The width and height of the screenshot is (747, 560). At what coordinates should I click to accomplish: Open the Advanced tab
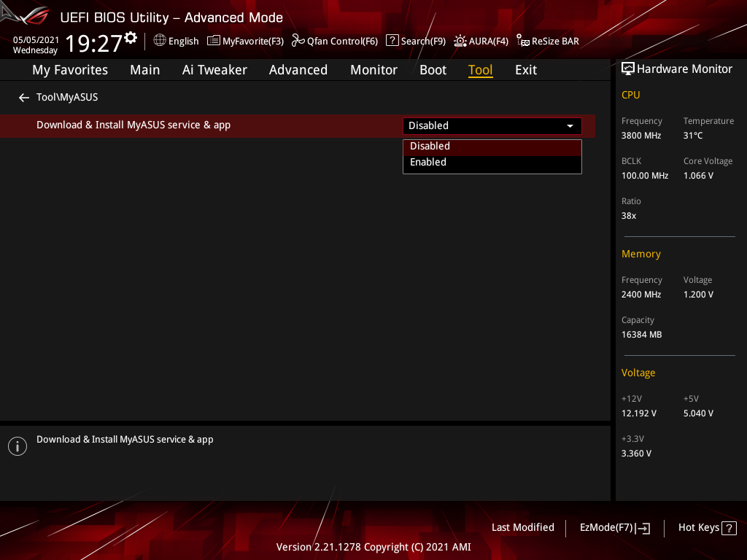click(298, 70)
